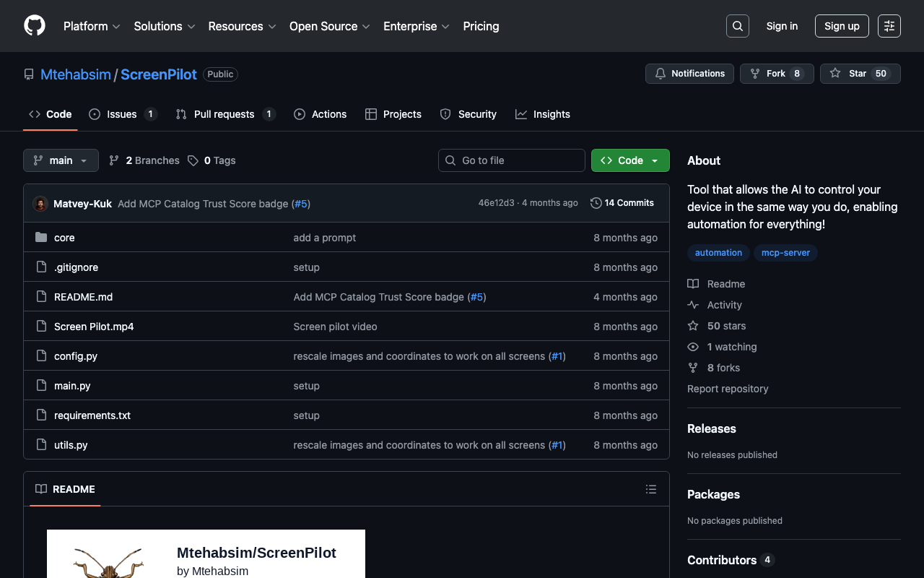The image size is (924, 578).
Task: Expand the main branch selector dropdown
Action: tap(61, 160)
